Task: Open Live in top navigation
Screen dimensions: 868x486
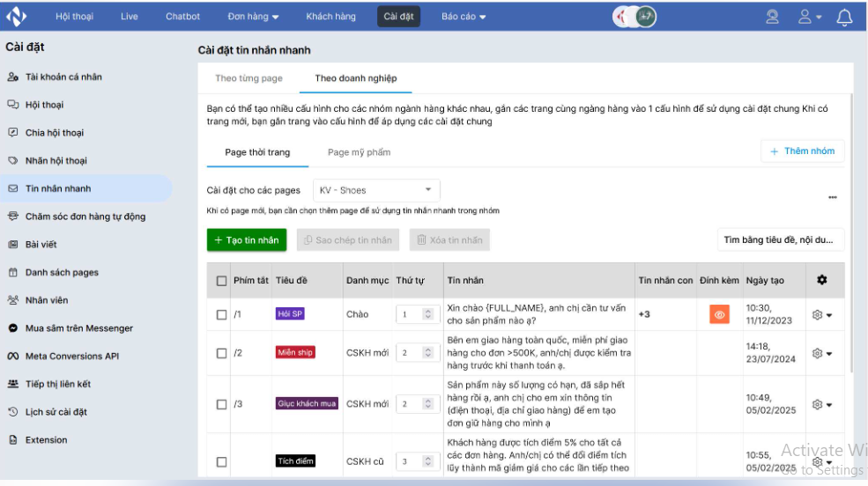Action: [x=129, y=17]
